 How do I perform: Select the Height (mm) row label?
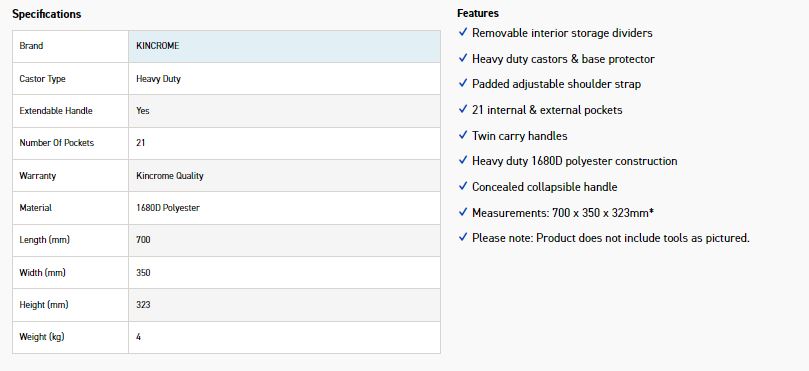click(44, 305)
